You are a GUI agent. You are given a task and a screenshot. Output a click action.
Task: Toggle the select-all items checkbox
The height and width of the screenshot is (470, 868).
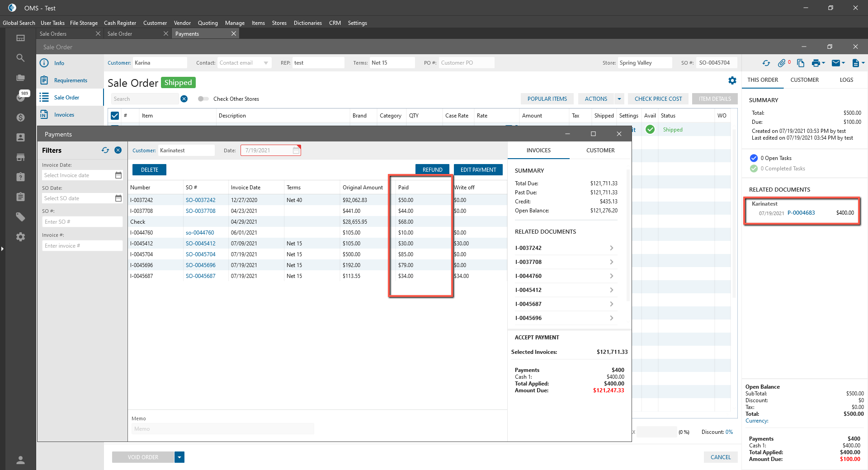coord(115,116)
